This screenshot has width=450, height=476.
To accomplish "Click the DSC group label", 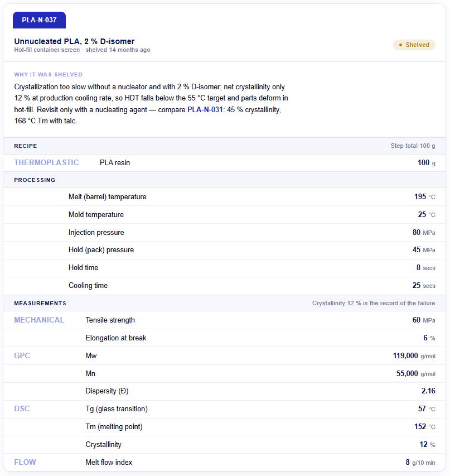I will pos(22,408).
